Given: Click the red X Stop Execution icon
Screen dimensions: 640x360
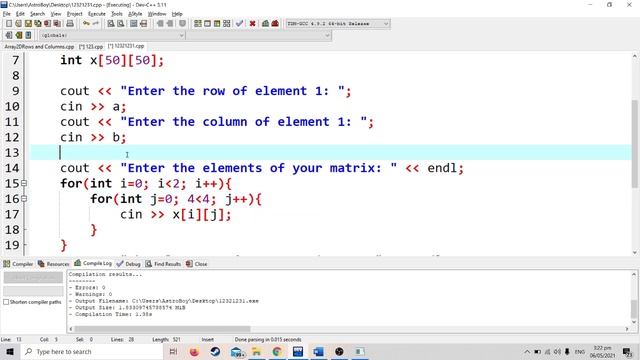Looking at the screenshot, I should [252, 24].
